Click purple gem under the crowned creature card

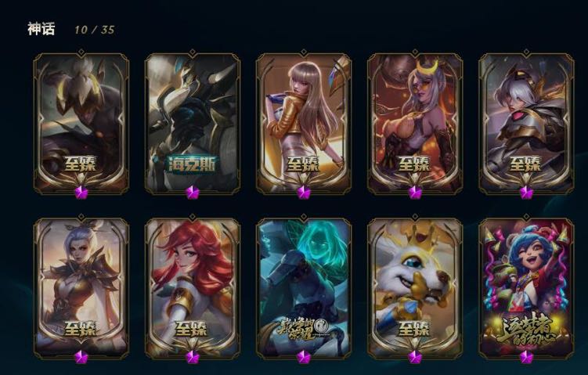coord(415,357)
